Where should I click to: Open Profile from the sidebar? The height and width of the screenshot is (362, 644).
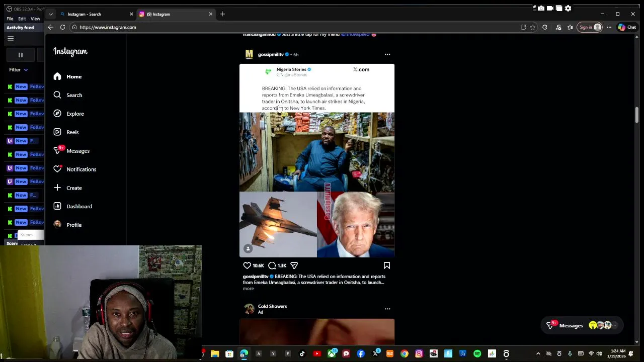67,225
